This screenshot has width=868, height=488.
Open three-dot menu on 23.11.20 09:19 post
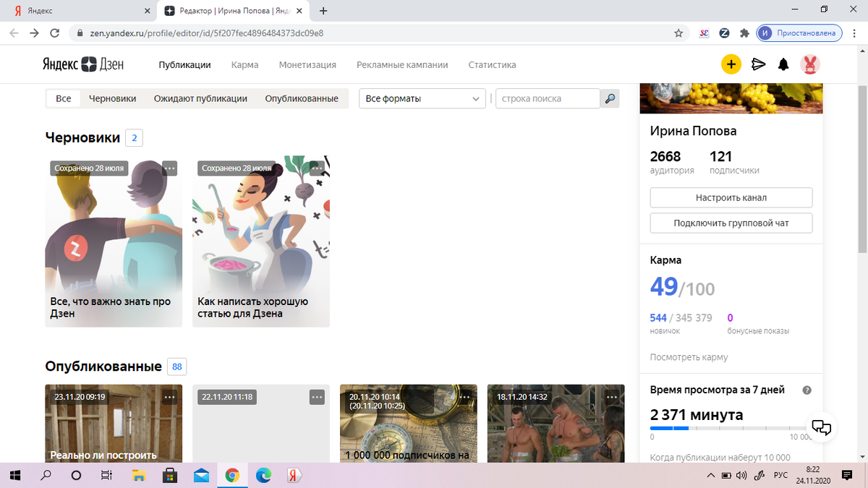tap(169, 397)
